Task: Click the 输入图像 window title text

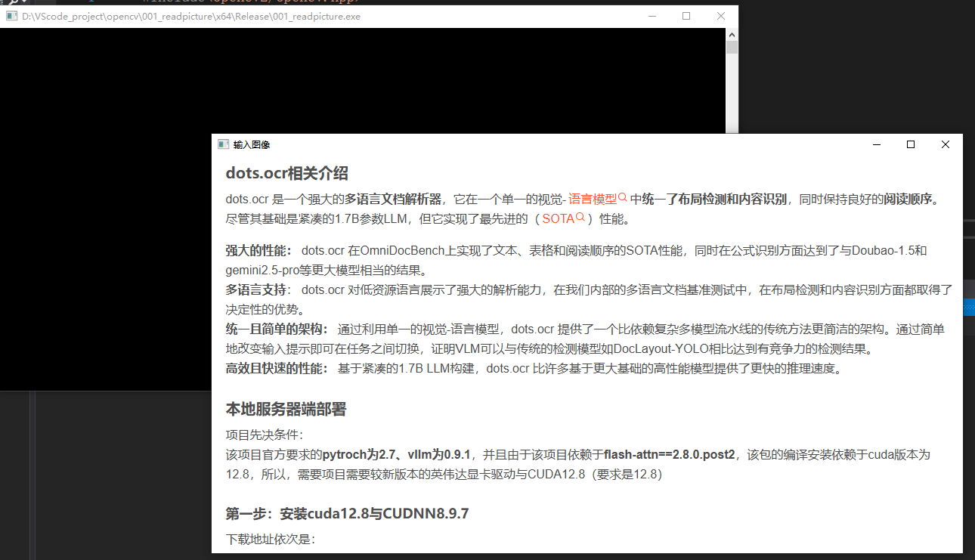Action: [x=252, y=145]
